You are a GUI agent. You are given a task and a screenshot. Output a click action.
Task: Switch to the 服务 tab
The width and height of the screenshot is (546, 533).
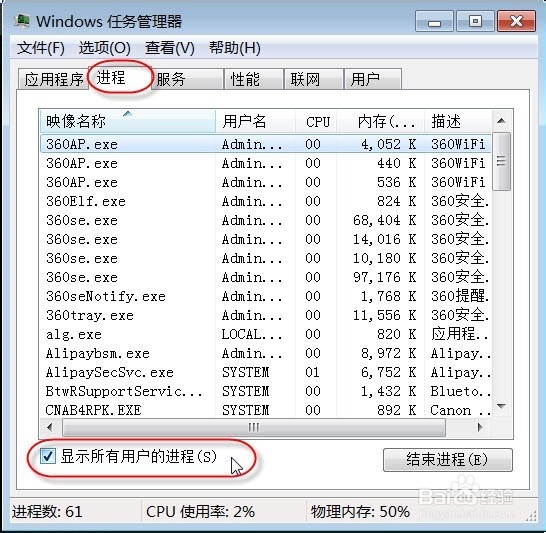pos(187,79)
